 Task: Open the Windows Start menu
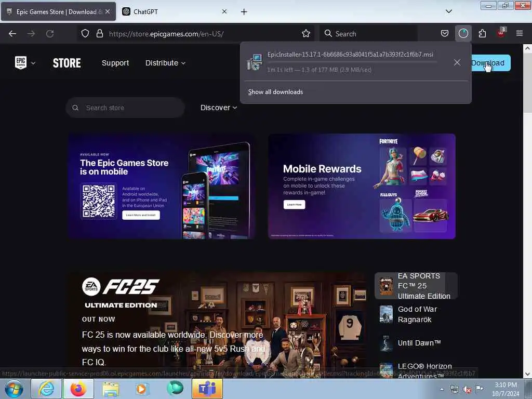pyautogui.click(x=13, y=389)
